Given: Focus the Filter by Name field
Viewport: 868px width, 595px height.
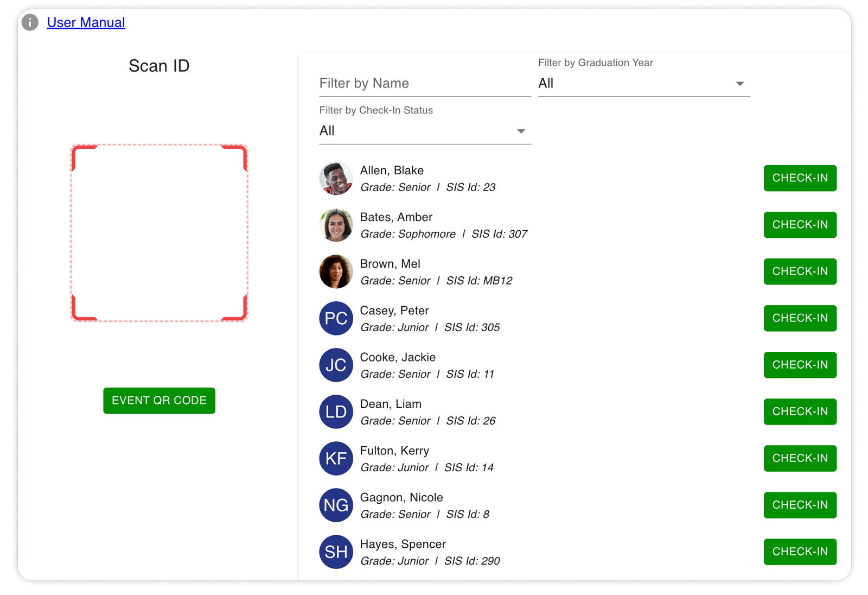Looking at the screenshot, I should tap(425, 84).
